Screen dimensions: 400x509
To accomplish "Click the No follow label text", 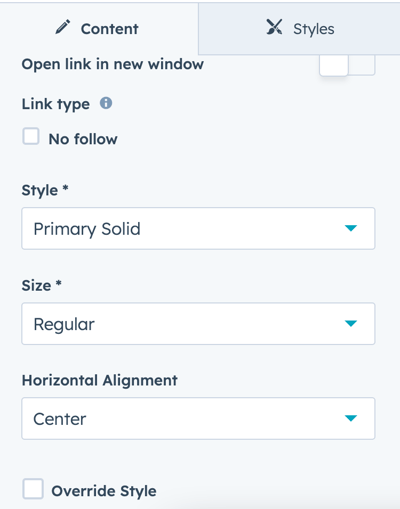I will [83, 139].
